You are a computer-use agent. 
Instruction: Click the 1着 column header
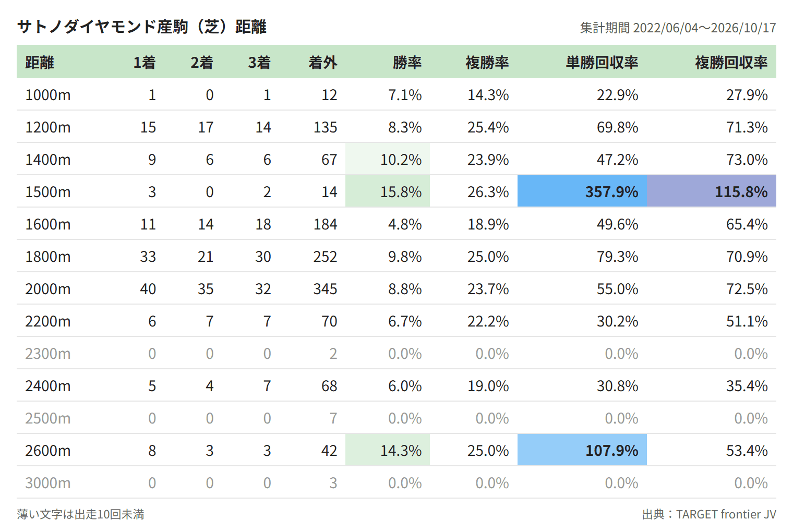pos(145,63)
